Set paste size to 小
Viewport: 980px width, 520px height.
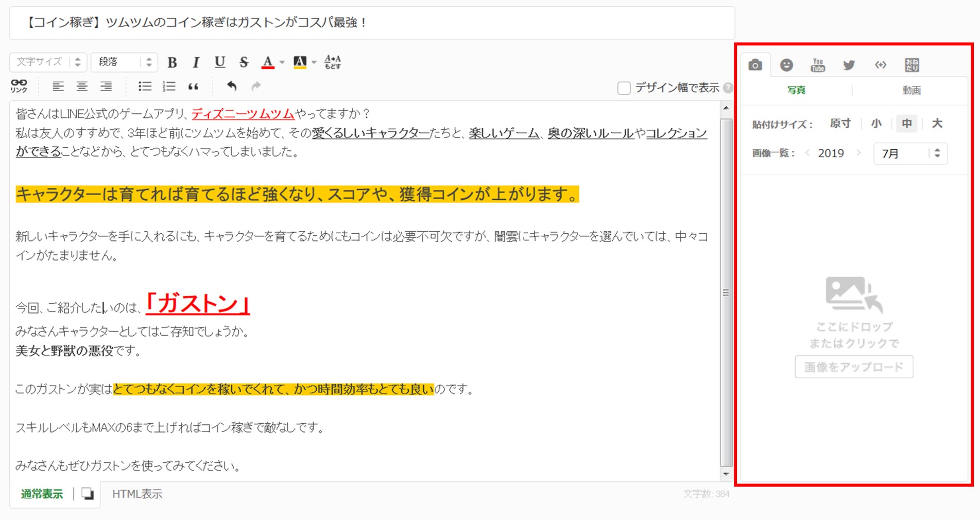[x=876, y=124]
